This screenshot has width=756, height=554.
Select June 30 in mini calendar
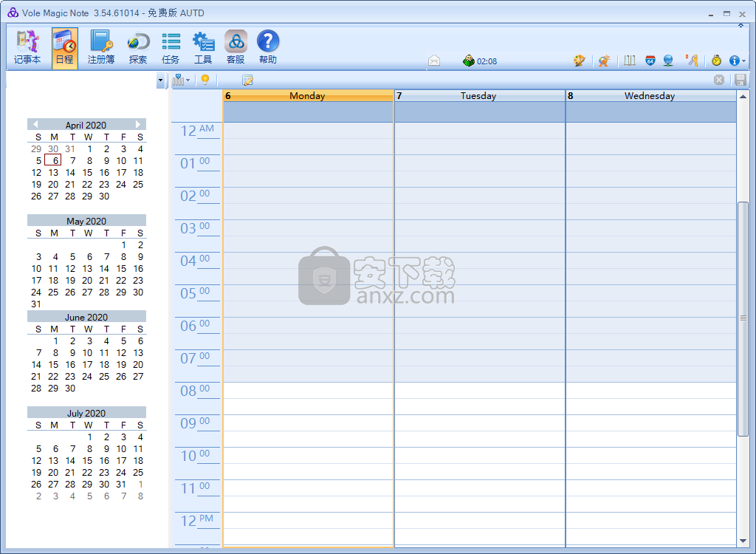tap(70, 388)
